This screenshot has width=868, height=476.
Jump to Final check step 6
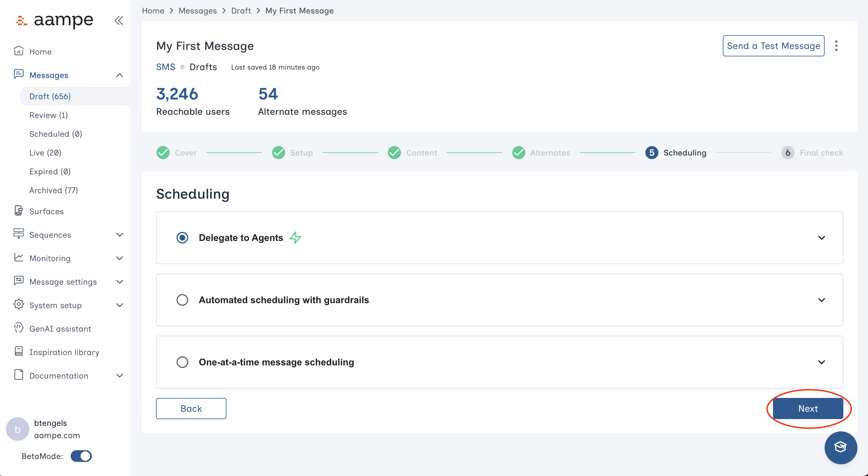coord(787,153)
